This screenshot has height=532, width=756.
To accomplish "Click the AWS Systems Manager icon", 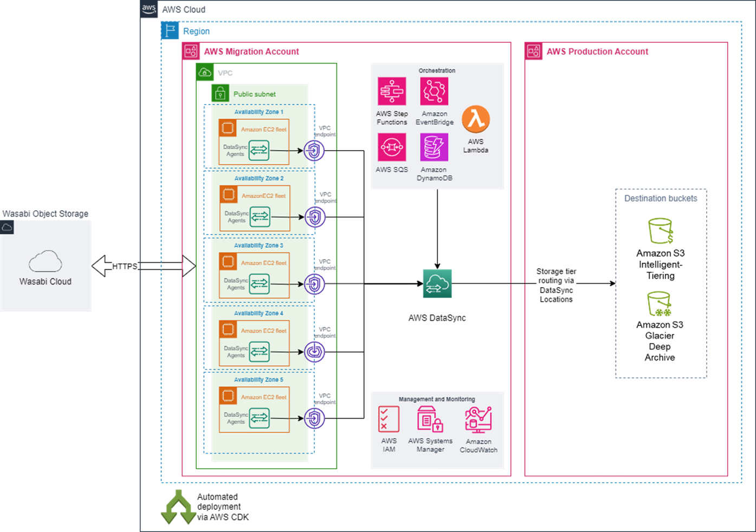I will tap(430, 418).
